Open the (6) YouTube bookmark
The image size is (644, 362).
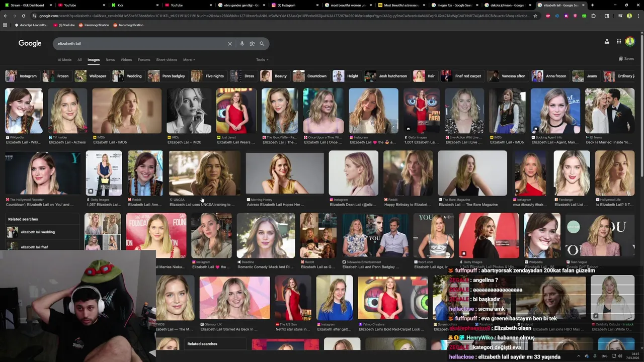pos(64,25)
